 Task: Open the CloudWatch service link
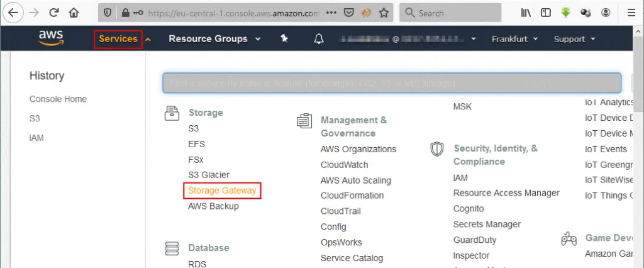tap(344, 165)
